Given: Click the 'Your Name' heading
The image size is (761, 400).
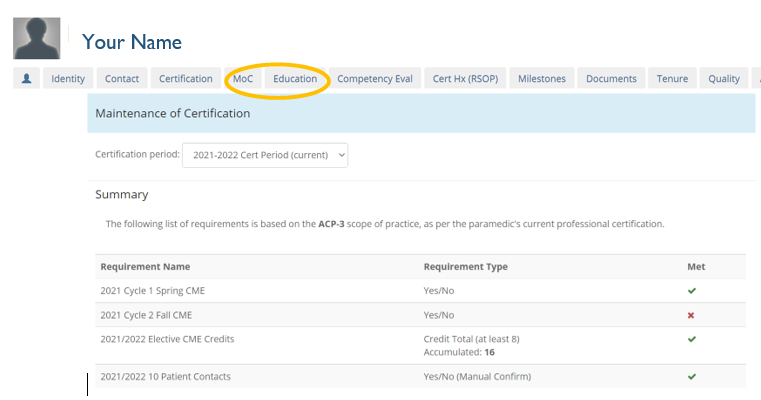Looking at the screenshot, I should pos(132,42).
